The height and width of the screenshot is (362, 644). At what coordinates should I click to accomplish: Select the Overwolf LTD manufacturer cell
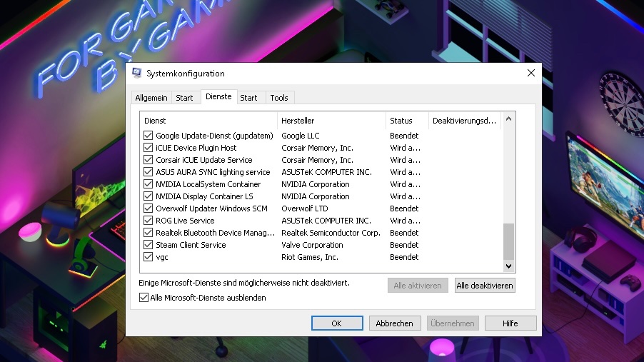pos(304,208)
